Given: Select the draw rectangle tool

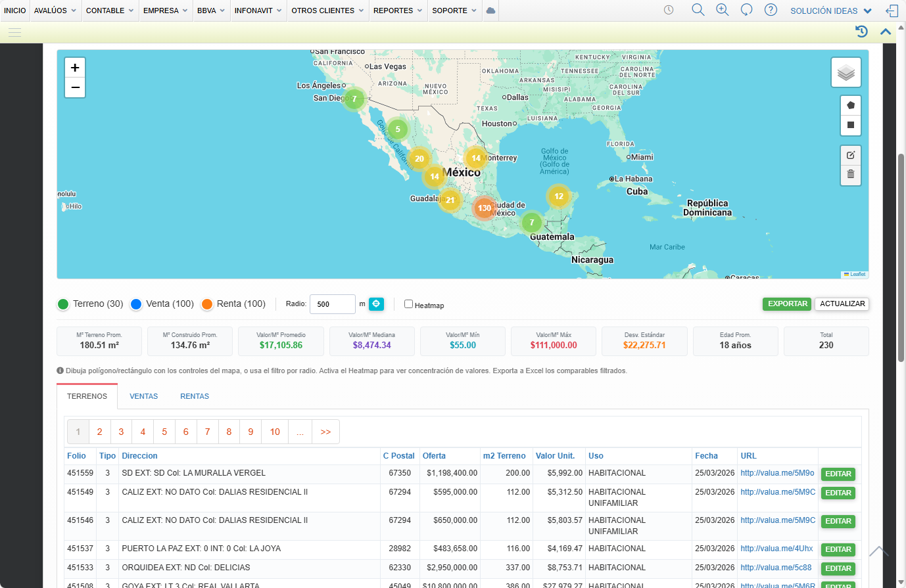Looking at the screenshot, I should (850, 125).
